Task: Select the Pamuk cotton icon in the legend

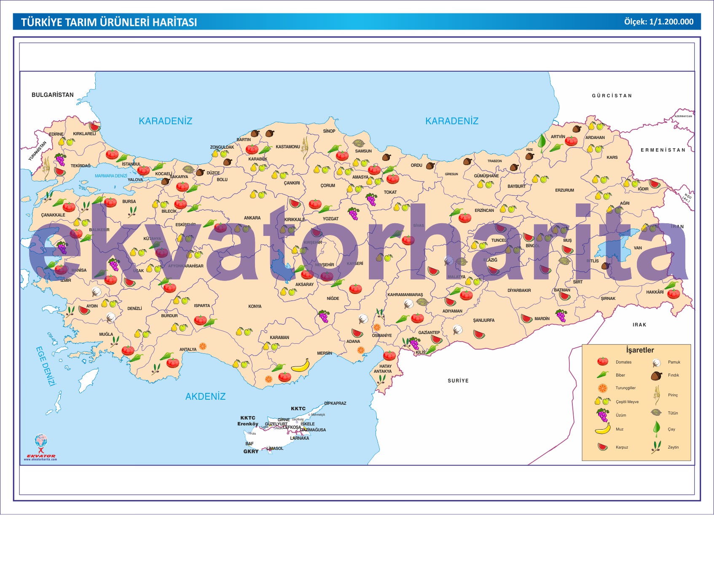Action: [656, 362]
